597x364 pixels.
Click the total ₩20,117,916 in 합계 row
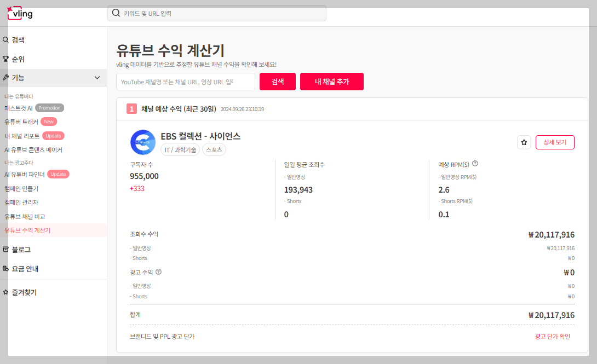552,315
